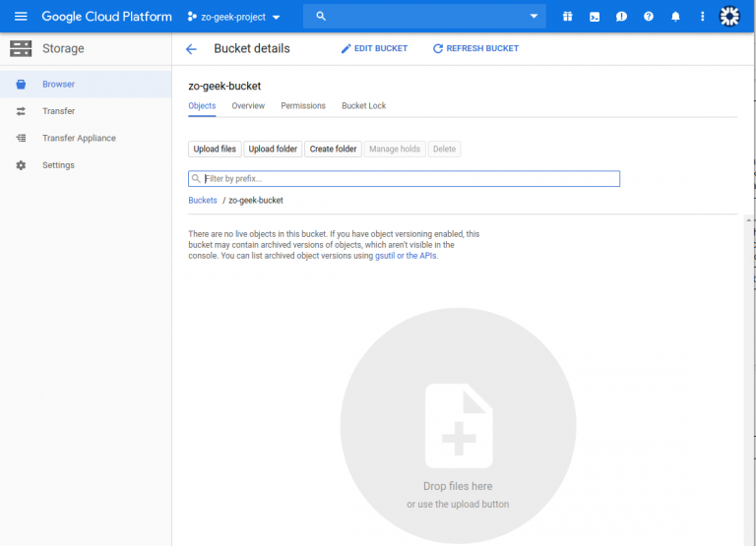The height and width of the screenshot is (546, 756).
Task: Open the three-dot utilities menu
Action: tap(703, 17)
